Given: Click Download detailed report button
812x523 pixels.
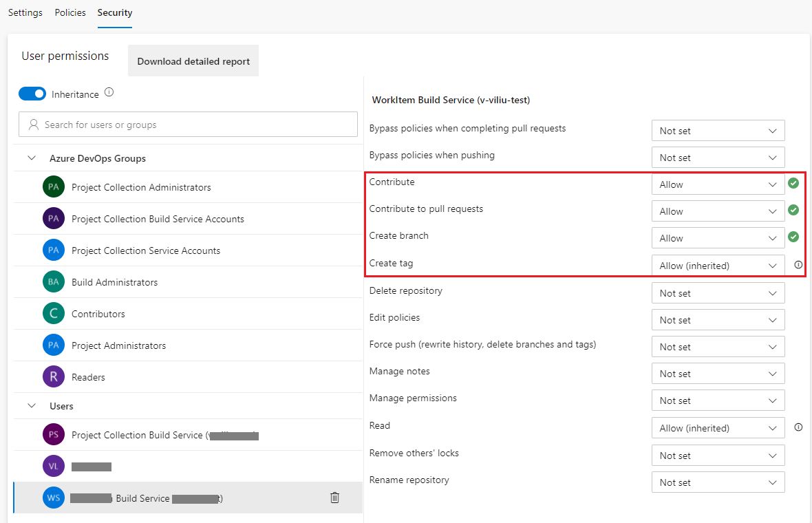Looking at the screenshot, I should [193, 61].
